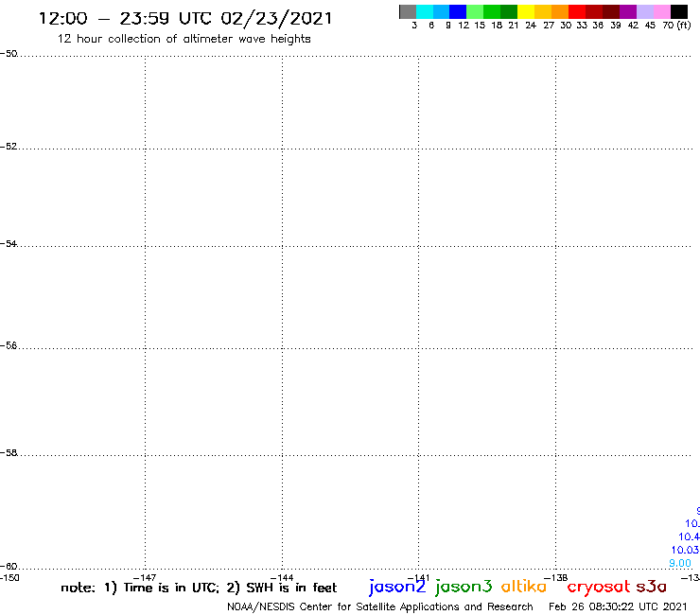This screenshot has height=615, width=700.
Task: Click the legend label '24'
Action: tap(531, 26)
